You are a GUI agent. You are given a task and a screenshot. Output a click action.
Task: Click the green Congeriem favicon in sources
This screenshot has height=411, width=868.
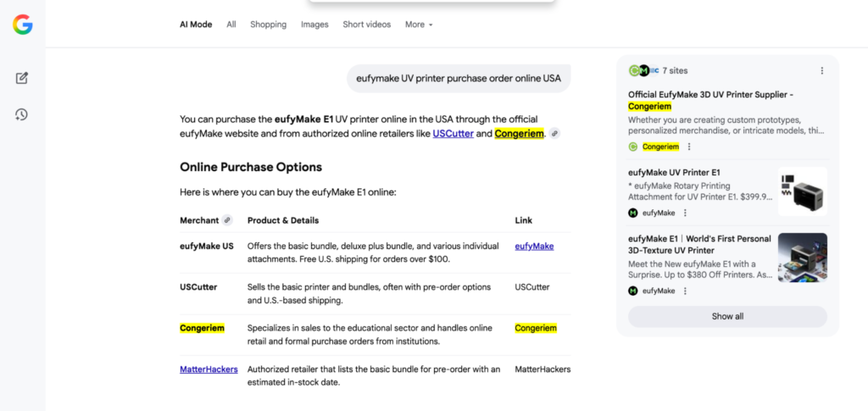pyautogui.click(x=632, y=147)
